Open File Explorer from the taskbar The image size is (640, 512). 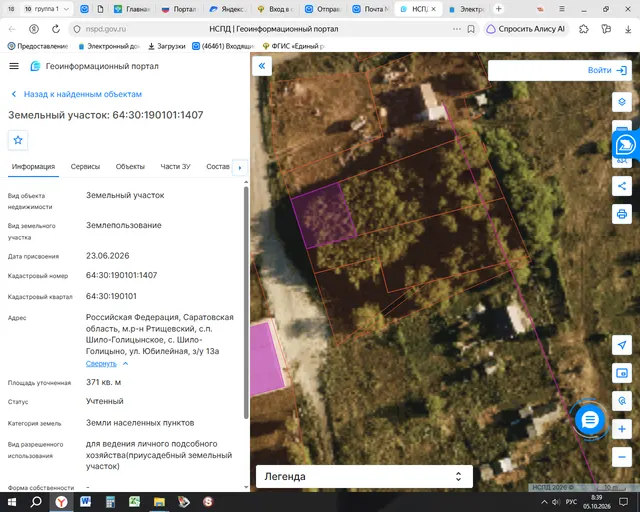[x=159, y=502]
